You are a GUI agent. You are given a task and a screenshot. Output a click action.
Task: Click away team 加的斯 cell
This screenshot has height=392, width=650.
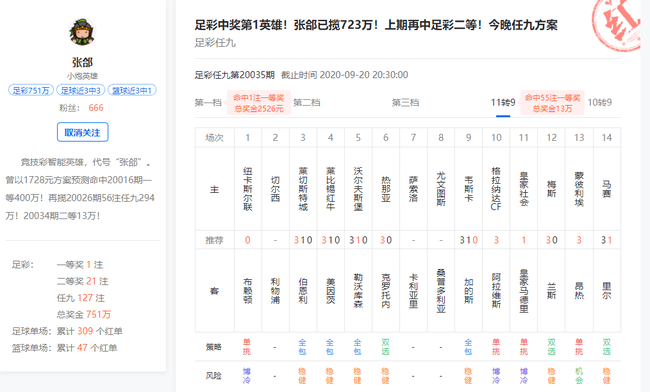pos(468,291)
